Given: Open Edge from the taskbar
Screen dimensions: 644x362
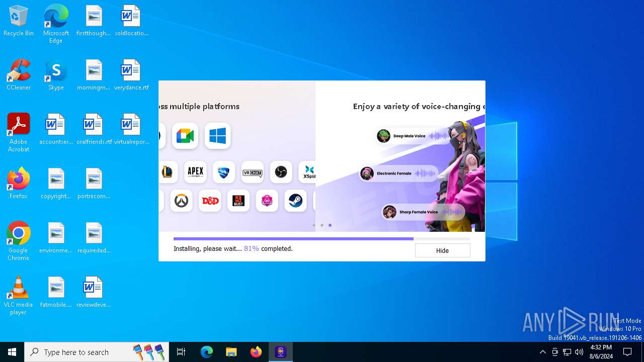Looking at the screenshot, I should (207, 352).
